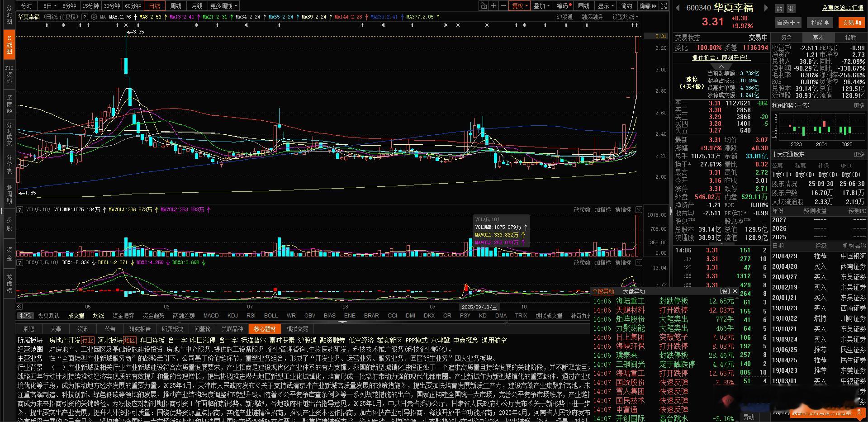The image size is (868, 422).
Task: Close the 个股异动 alerts popup
Action: (x=735, y=291)
